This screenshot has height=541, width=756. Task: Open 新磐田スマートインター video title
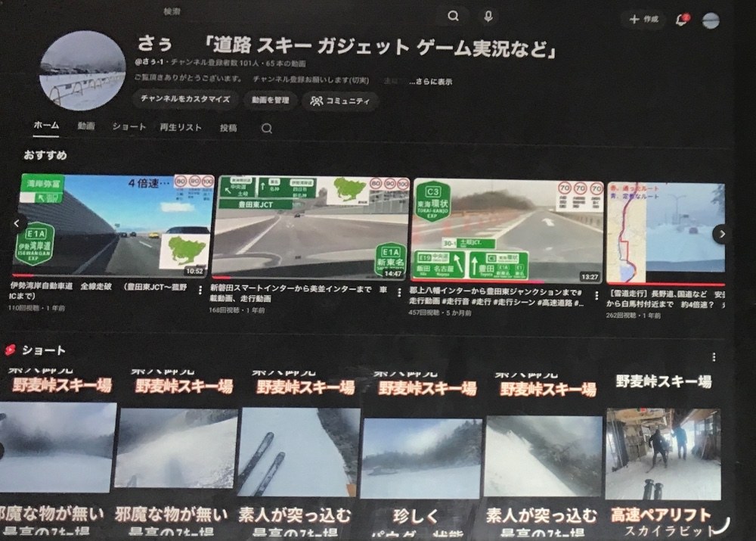[x=299, y=294]
